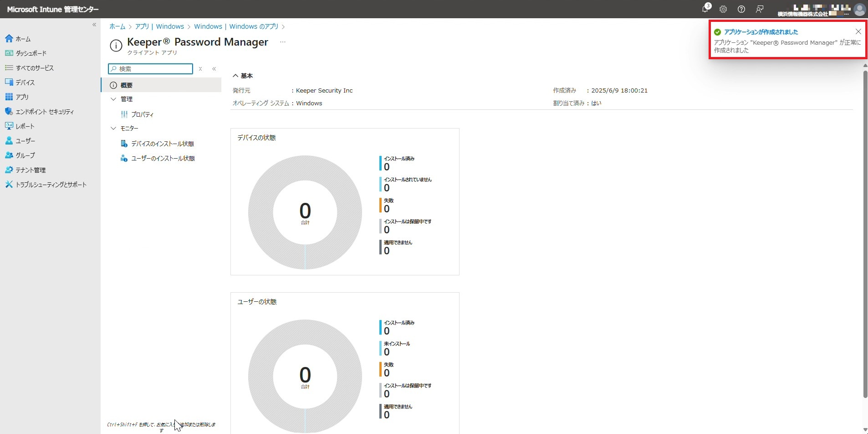Open デバイスのインストール状態 page
This screenshot has height=434, width=868.
coord(162,144)
